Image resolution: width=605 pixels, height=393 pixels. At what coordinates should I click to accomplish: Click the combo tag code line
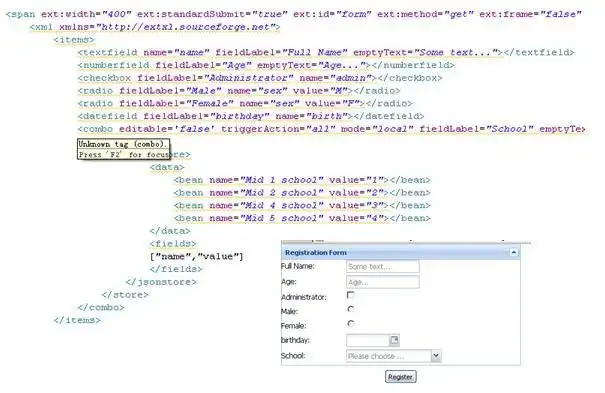[332, 129]
